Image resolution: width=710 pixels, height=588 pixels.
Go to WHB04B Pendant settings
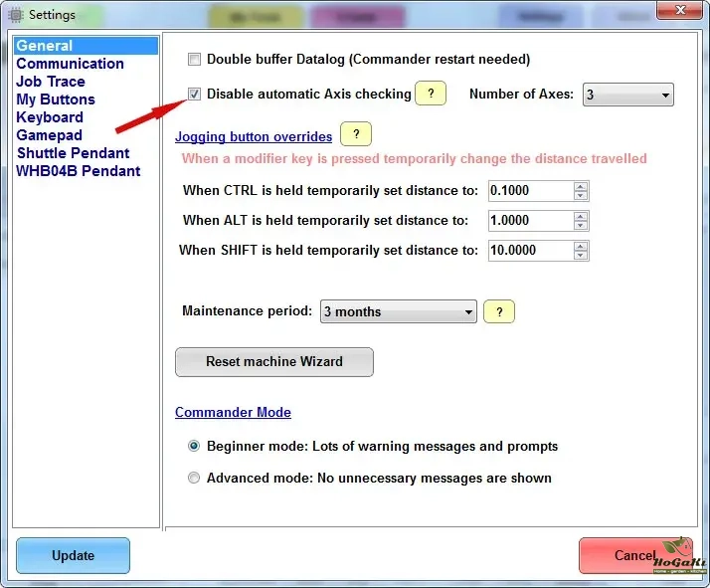(x=78, y=171)
